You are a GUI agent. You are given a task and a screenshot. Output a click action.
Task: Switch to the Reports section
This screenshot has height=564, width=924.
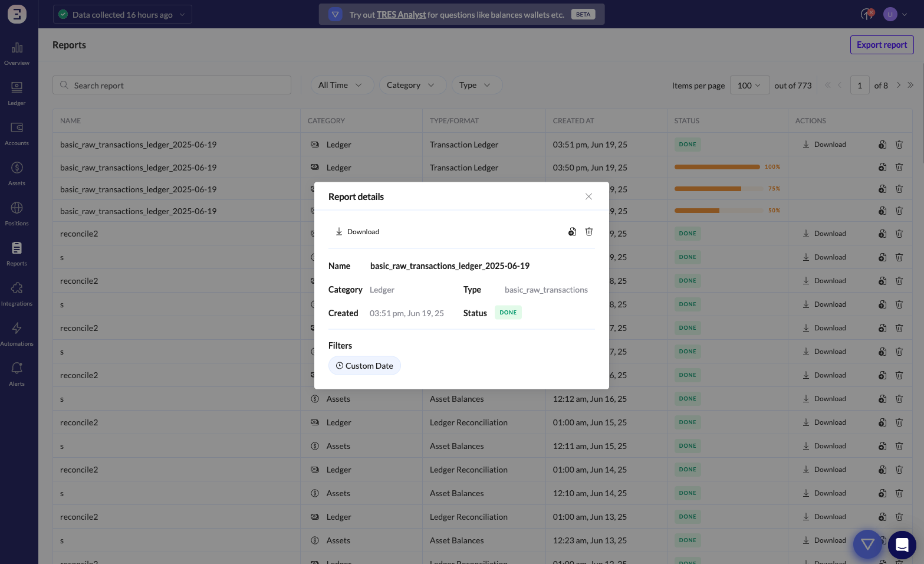(x=17, y=253)
